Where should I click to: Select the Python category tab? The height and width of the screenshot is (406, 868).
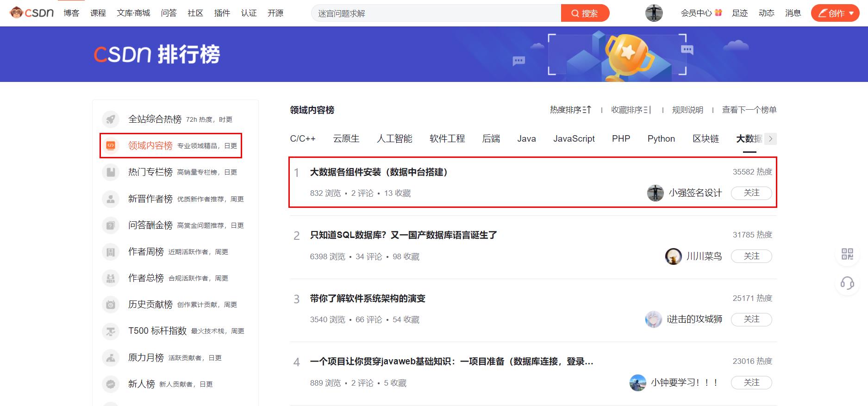661,138
